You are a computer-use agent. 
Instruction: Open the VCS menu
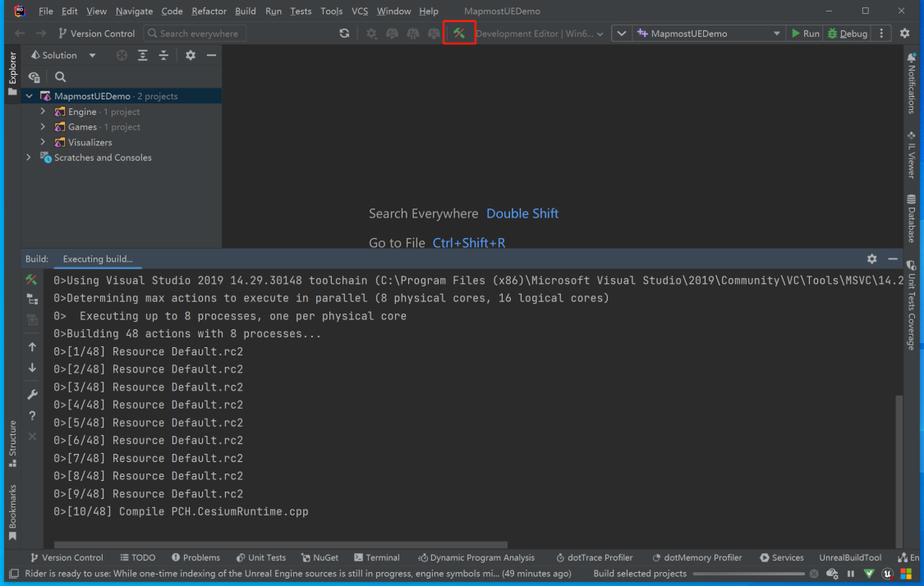click(360, 11)
